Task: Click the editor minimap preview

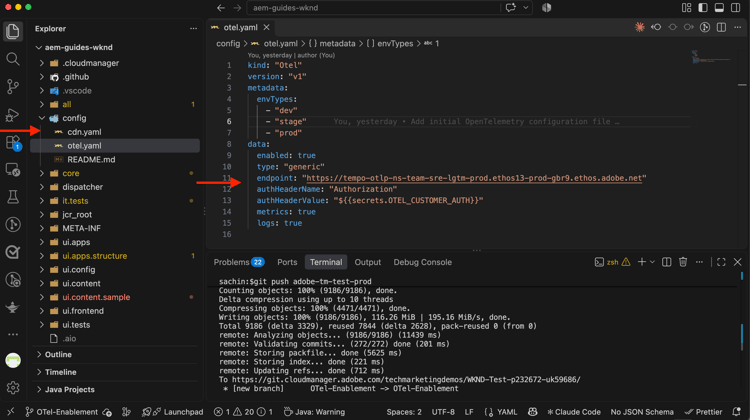Action: 711,57
